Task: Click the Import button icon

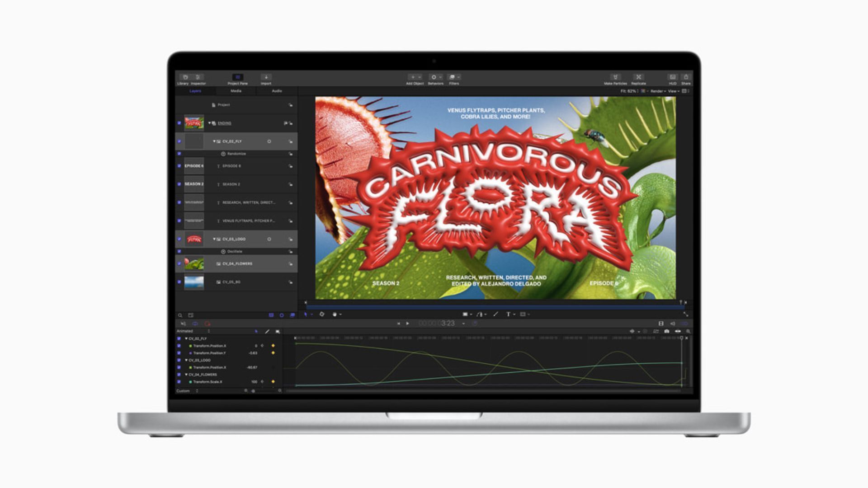Action: click(x=266, y=77)
